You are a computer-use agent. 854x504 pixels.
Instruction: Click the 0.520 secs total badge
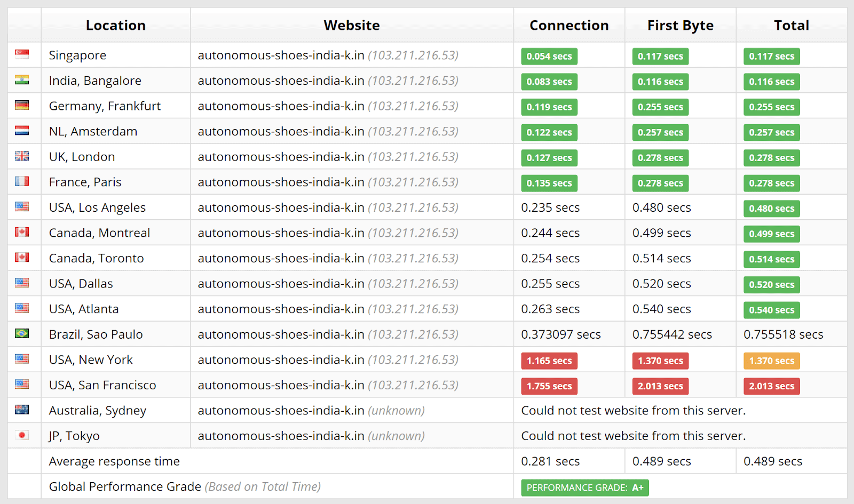click(772, 284)
